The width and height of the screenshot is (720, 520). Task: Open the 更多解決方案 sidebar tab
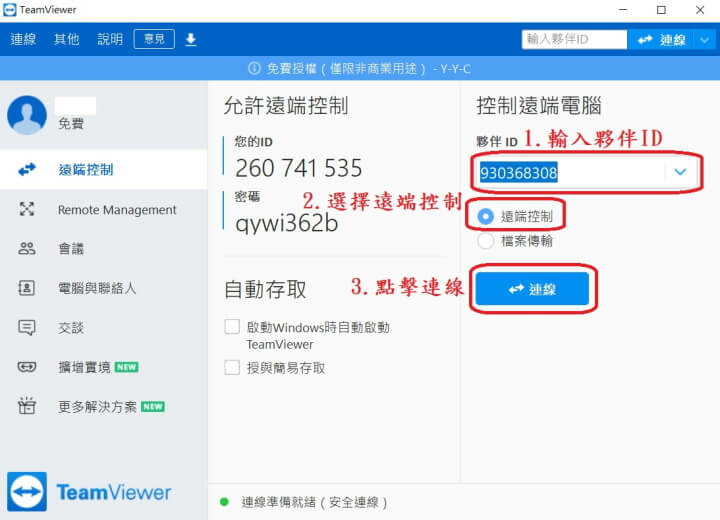(104, 407)
